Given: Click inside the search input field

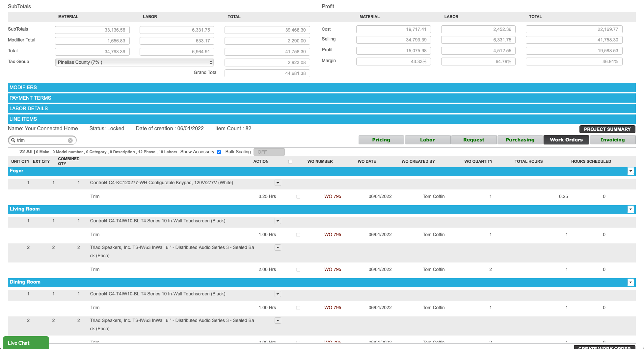Looking at the screenshot, I should click(40, 140).
